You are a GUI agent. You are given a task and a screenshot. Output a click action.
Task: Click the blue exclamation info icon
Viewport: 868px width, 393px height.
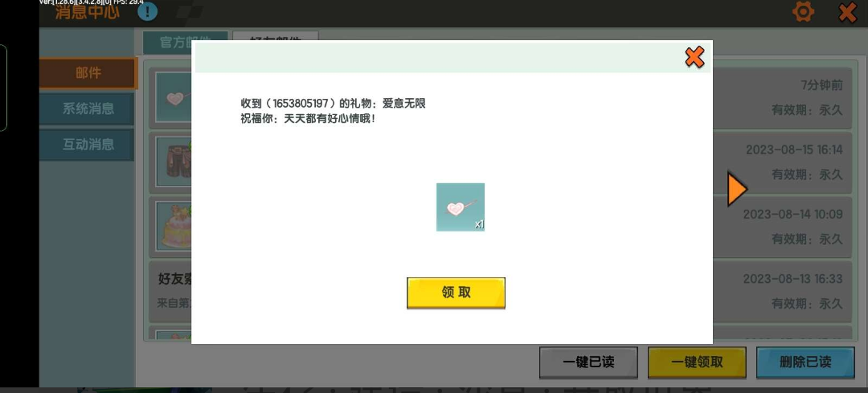click(x=147, y=11)
